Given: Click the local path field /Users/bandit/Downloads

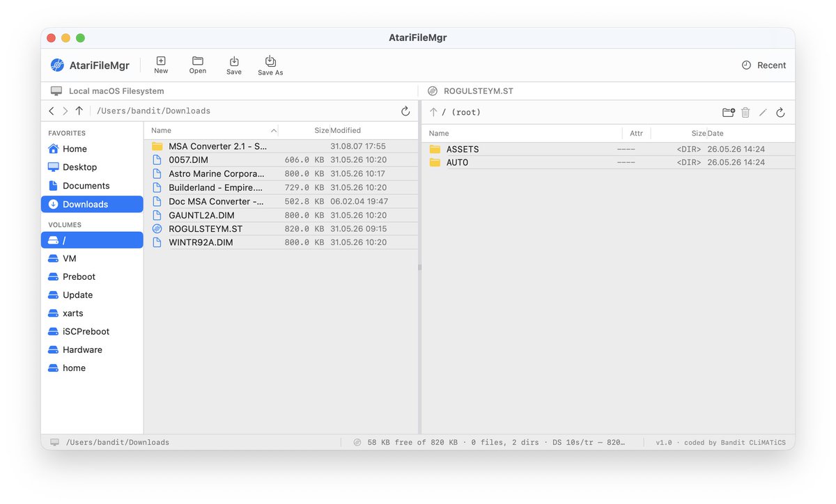Looking at the screenshot, I should coord(153,111).
